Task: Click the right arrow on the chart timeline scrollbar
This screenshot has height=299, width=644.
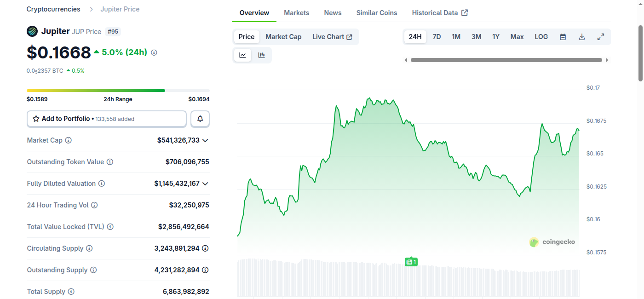Action: (x=607, y=60)
